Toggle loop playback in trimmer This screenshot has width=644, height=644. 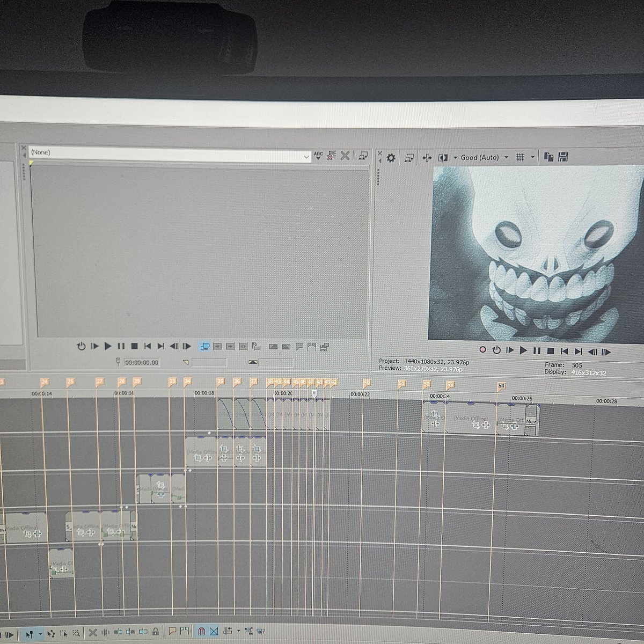81,346
